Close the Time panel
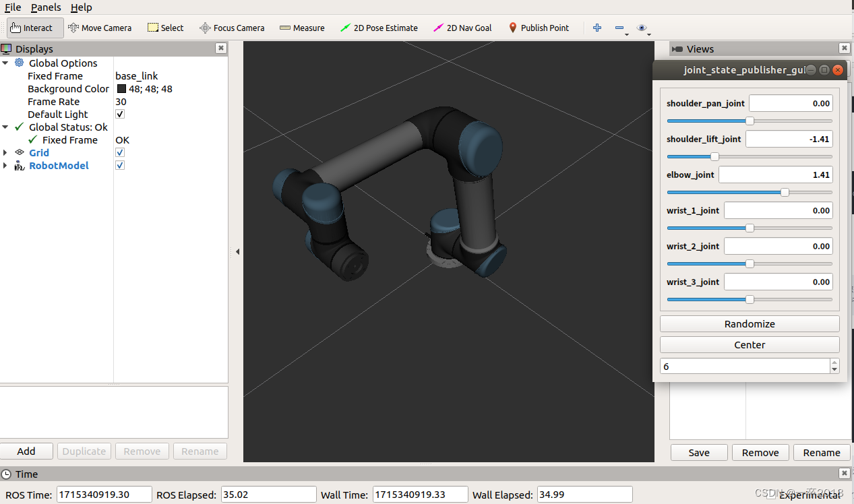 pyautogui.click(x=845, y=474)
